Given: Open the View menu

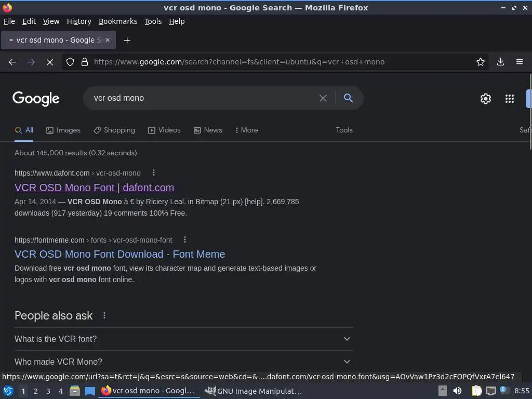Looking at the screenshot, I should [x=51, y=21].
